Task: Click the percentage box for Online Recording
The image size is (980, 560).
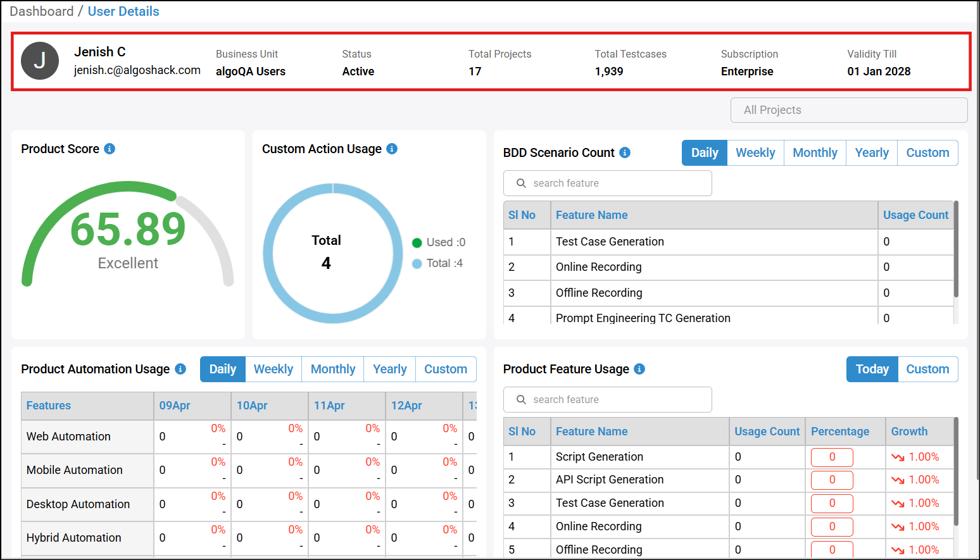Action: point(832,526)
